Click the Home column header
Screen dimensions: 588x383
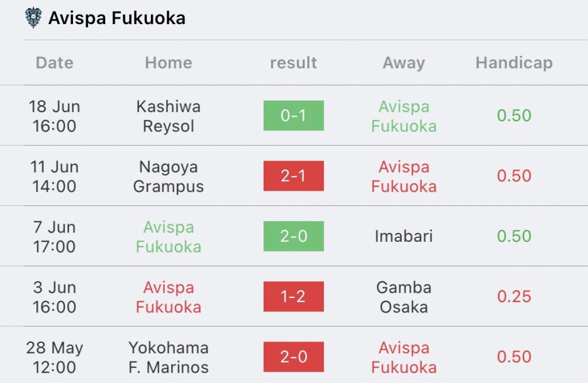click(x=168, y=63)
